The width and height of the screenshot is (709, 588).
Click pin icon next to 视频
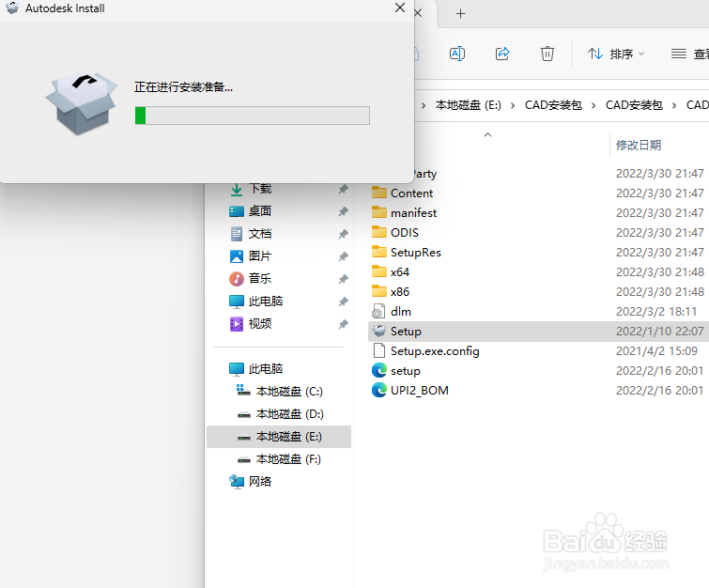point(344,324)
